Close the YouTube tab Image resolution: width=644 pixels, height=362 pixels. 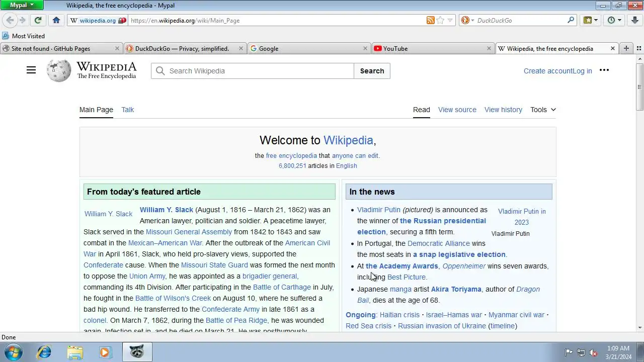pos(489,48)
